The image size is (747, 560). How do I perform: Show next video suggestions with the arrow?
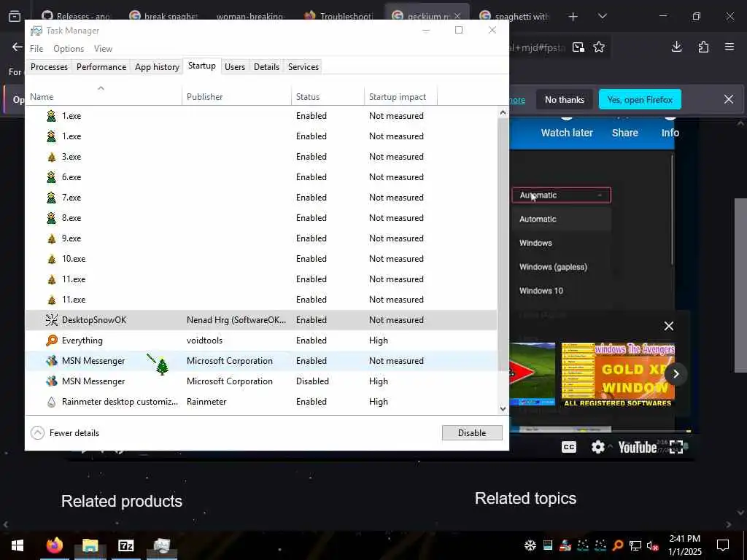676,374
